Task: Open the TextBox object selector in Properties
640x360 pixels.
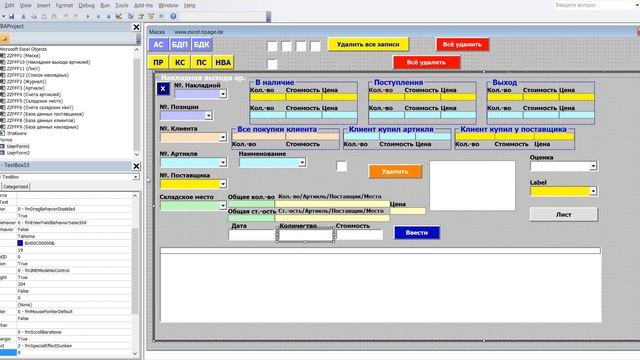Action: pyautogui.click(x=136, y=177)
